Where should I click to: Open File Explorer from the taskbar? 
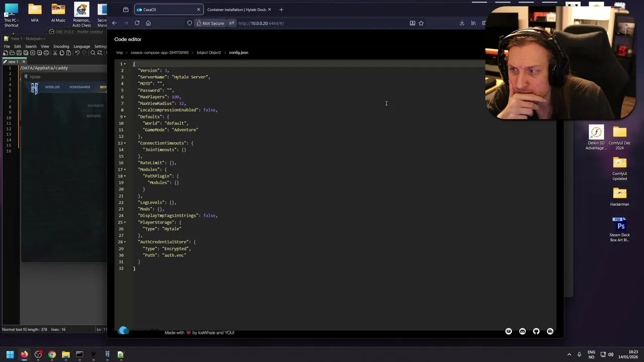tap(65, 354)
